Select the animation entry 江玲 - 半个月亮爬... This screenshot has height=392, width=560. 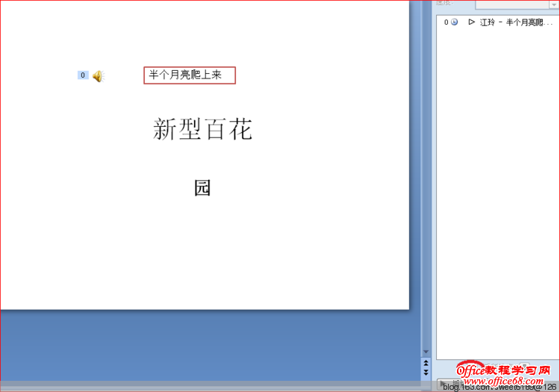click(x=498, y=22)
